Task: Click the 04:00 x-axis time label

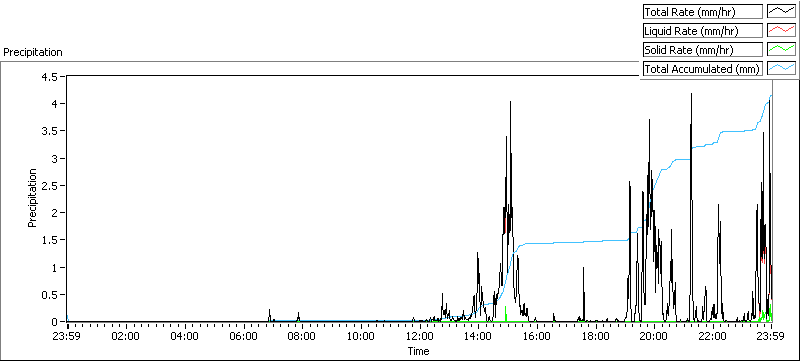Action: (x=185, y=336)
